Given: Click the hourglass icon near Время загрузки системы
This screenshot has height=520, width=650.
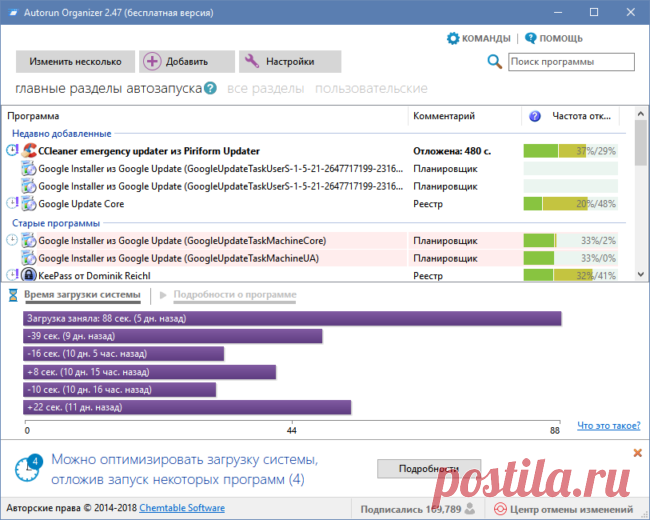Looking at the screenshot, I should coord(13,295).
